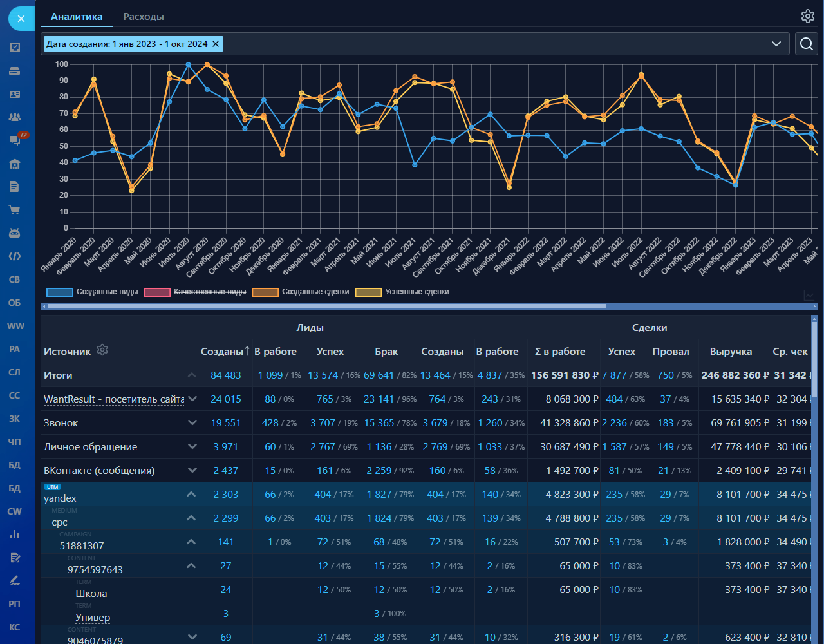Toggle Успешные сделки legend item

[402, 292]
